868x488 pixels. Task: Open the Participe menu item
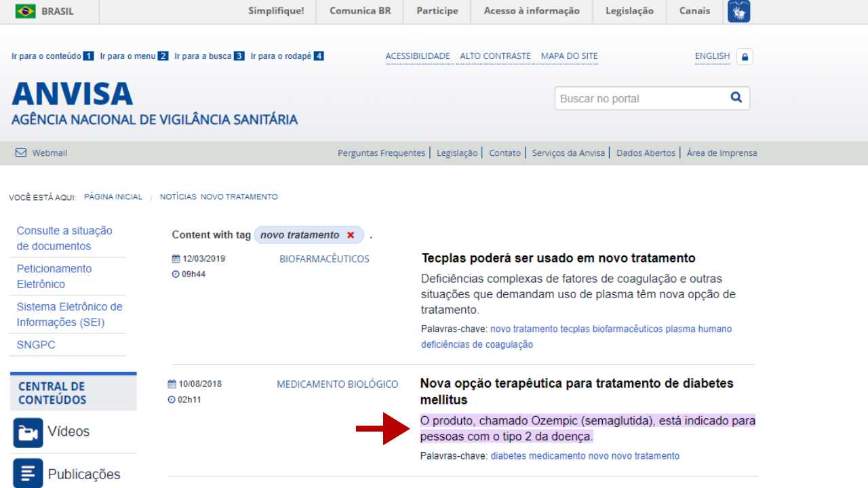click(x=437, y=11)
